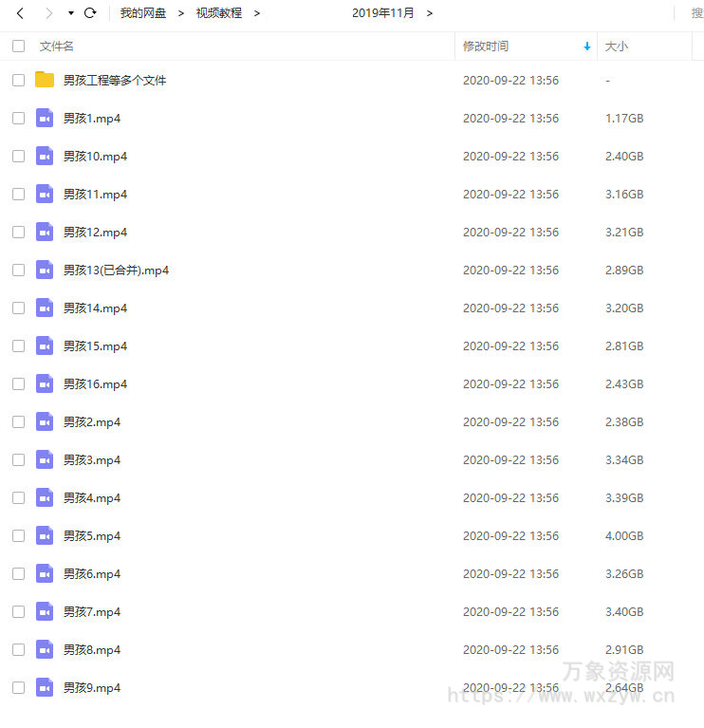Screen dimensions: 704x728
Task: Click the yellow folder icon 男孩工程等多个文件
Action: tap(45, 80)
